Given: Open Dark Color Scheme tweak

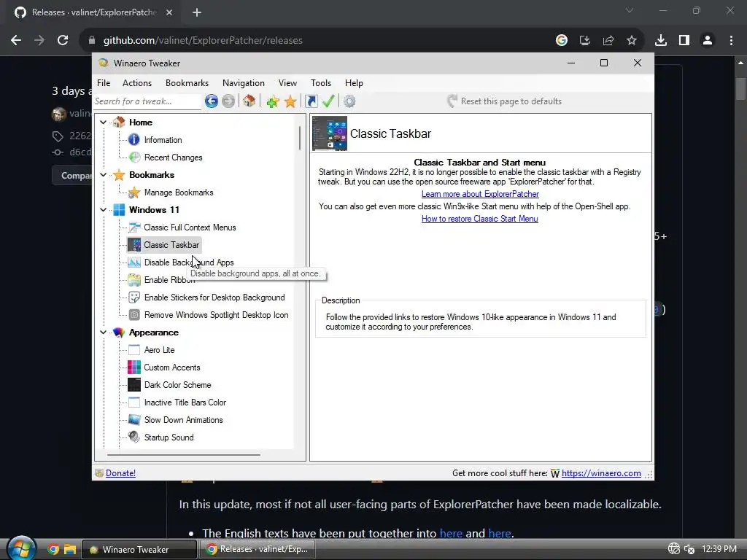Looking at the screenshot, I should tap(178, 385).
